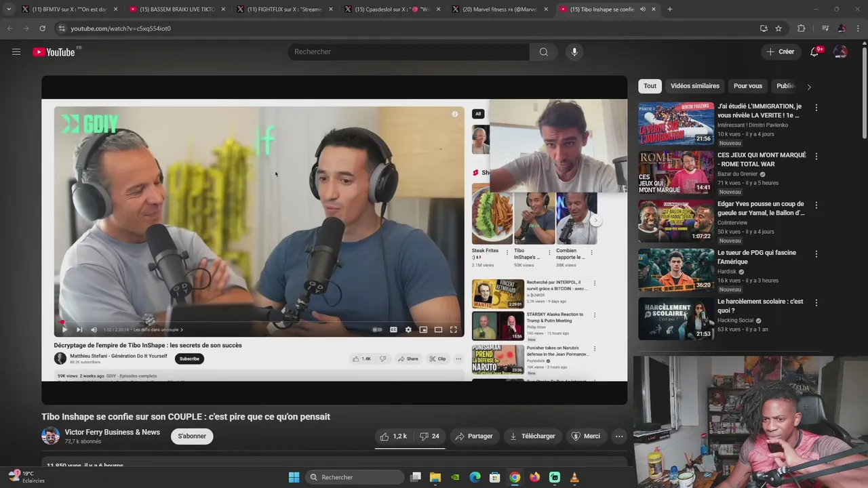Open the YouTube account avatar menu

(840, 52)
